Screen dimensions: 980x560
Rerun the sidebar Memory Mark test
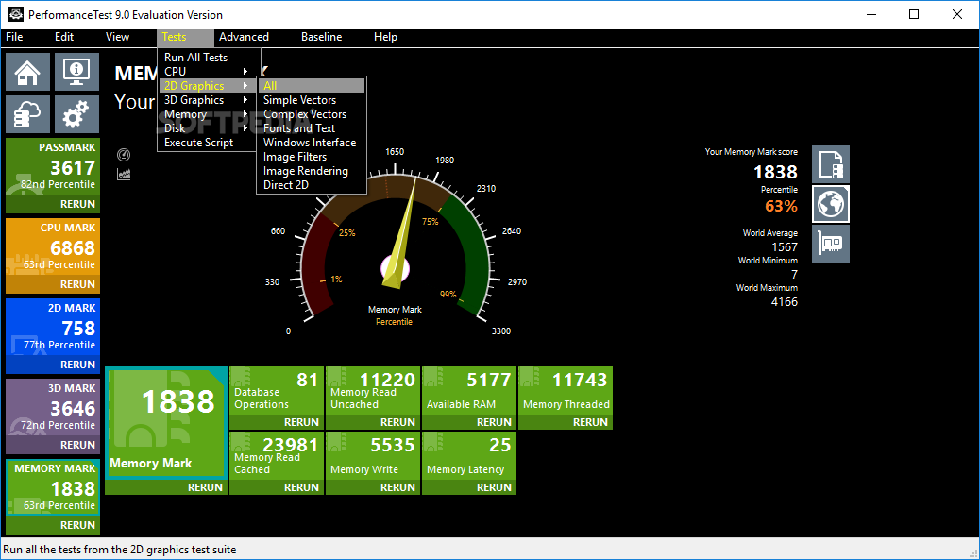(77, 525)
